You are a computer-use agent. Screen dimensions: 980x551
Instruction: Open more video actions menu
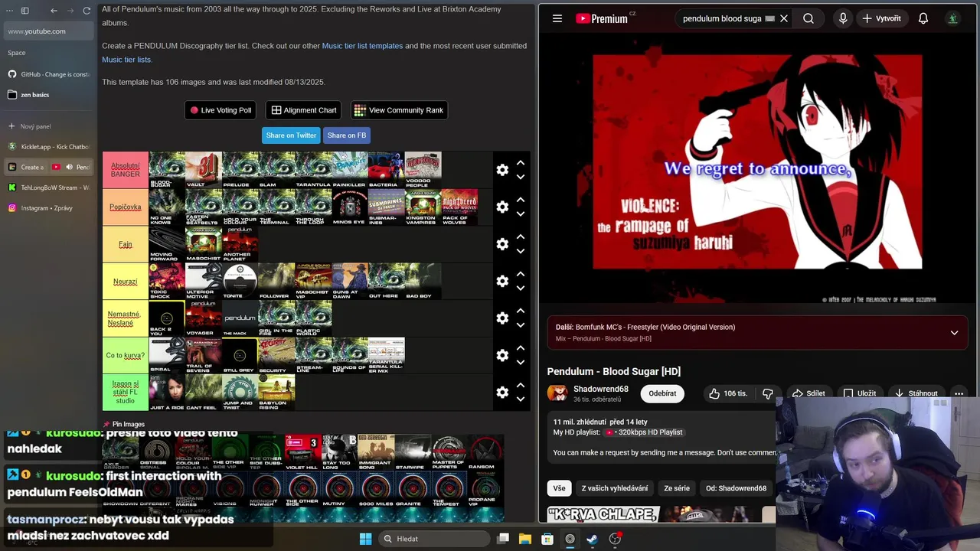[959, 393]
